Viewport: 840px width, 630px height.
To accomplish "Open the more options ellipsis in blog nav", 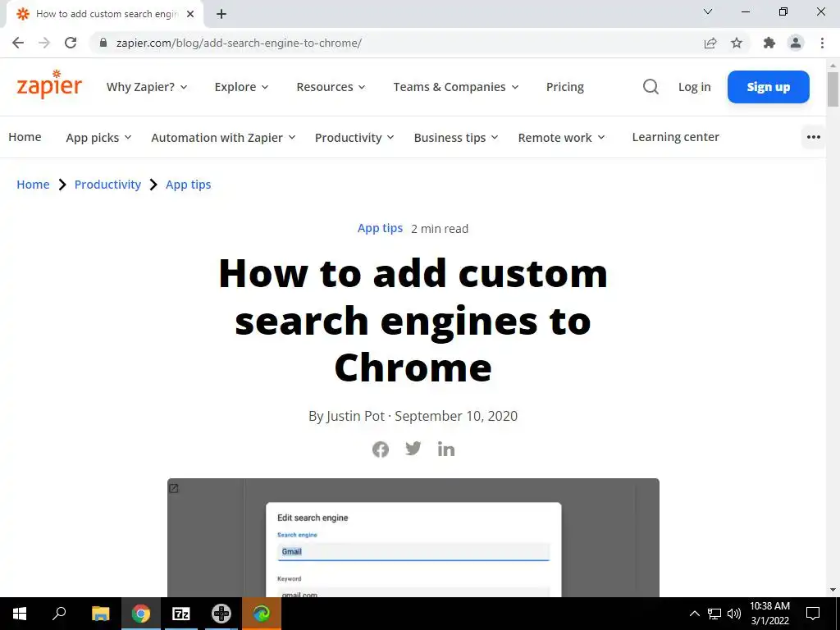I will (813, 137).
